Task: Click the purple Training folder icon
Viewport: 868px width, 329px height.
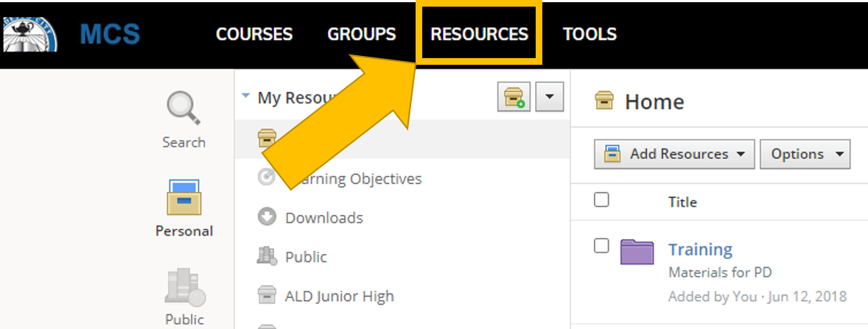Action: (x=637, y=252)
